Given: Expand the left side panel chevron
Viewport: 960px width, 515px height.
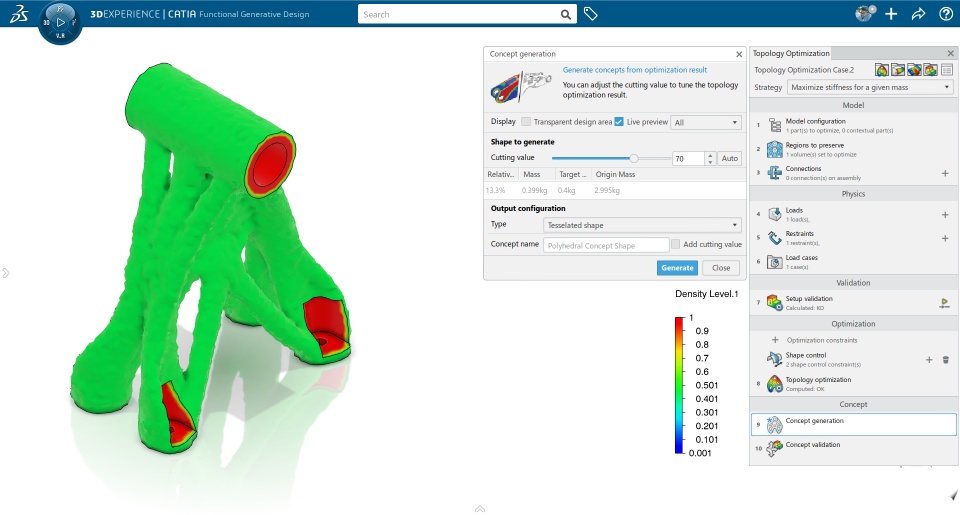Looking at the screenshot, I should [x=6, y=273].
